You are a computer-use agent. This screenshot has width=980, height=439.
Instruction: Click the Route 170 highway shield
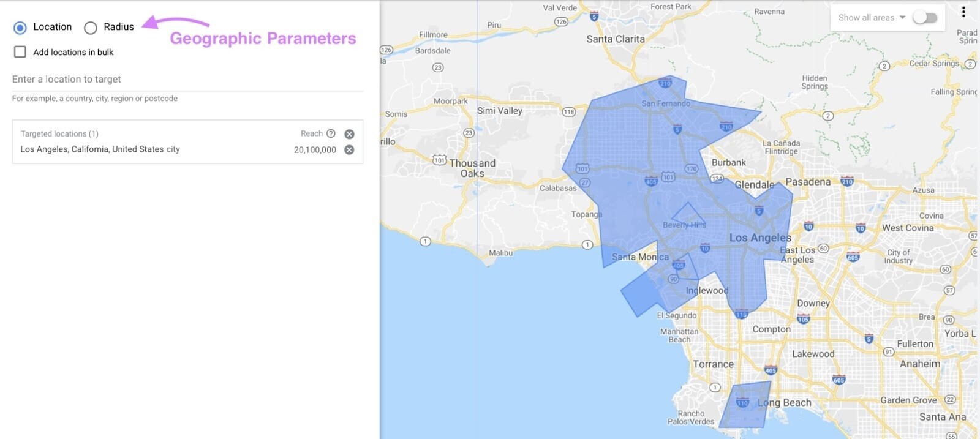click(x=692, y=168)
